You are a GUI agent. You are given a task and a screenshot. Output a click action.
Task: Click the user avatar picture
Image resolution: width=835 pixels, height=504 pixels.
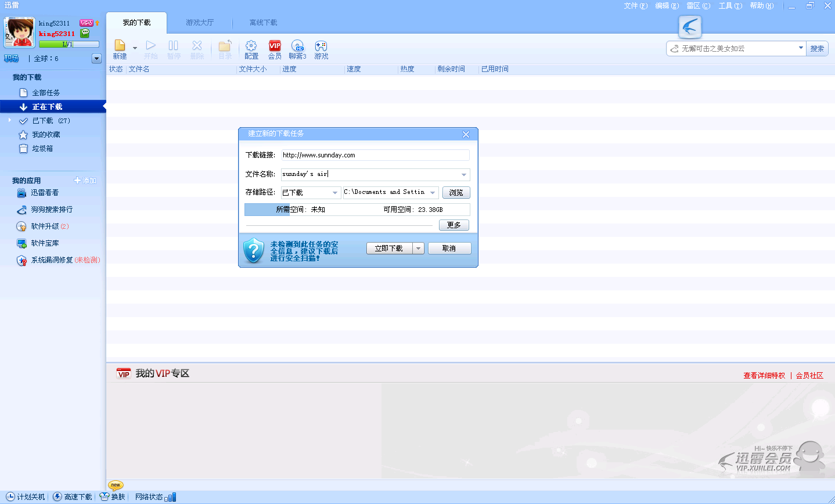pyautogui.click(x=19, y=32)
